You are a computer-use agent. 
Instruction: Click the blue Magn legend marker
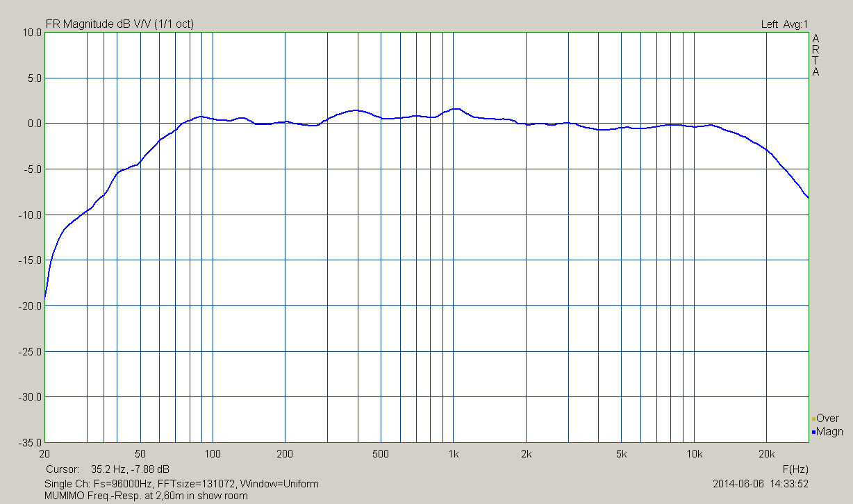point(813,432)
